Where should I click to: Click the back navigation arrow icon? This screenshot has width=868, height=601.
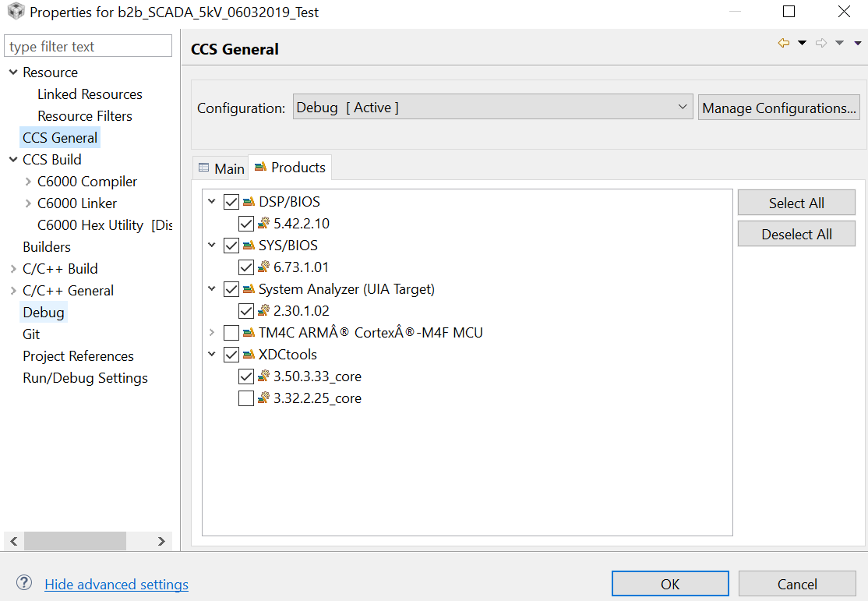pyautogui.click(x=784, y=43)
